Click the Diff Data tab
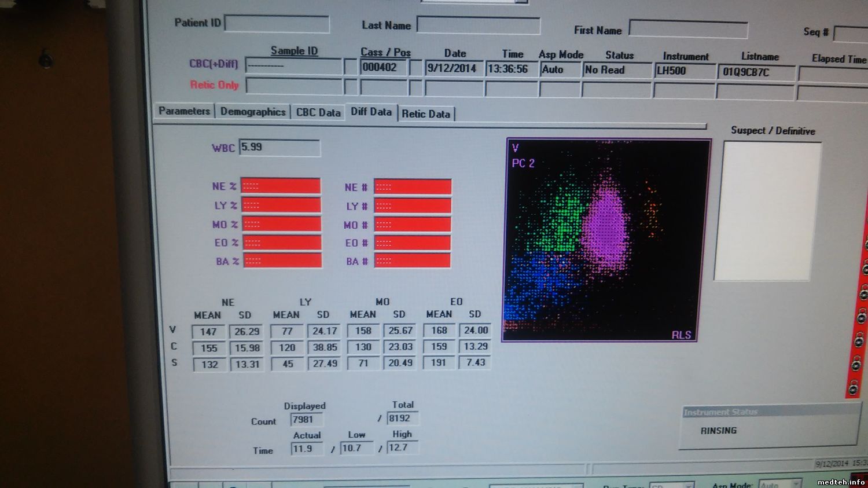The image size is (868, 488). point(371,112)
